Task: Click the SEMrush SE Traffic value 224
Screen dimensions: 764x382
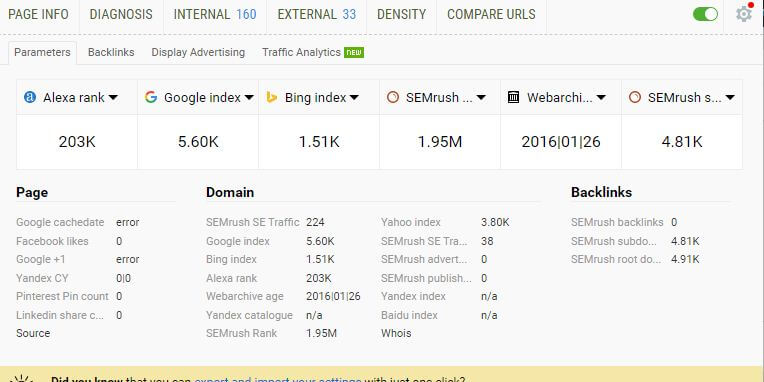Action: point(315,222)
